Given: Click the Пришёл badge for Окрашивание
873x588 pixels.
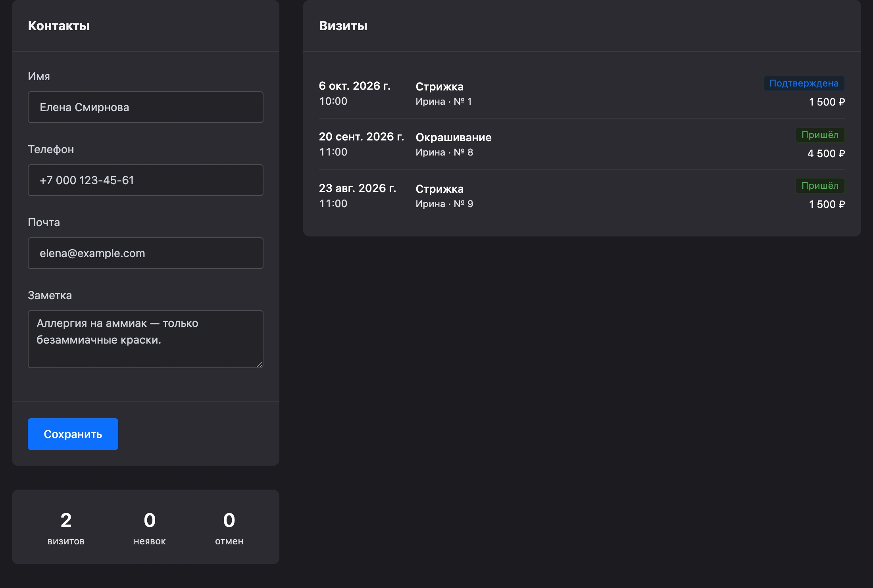Looking at the screenshot, I should (x=820, y=135).
